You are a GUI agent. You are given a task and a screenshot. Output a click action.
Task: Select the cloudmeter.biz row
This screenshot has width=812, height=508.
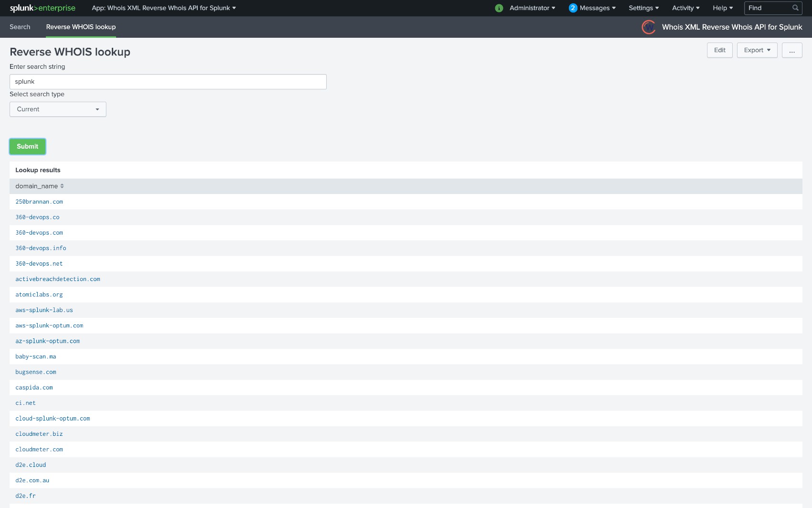406,434
